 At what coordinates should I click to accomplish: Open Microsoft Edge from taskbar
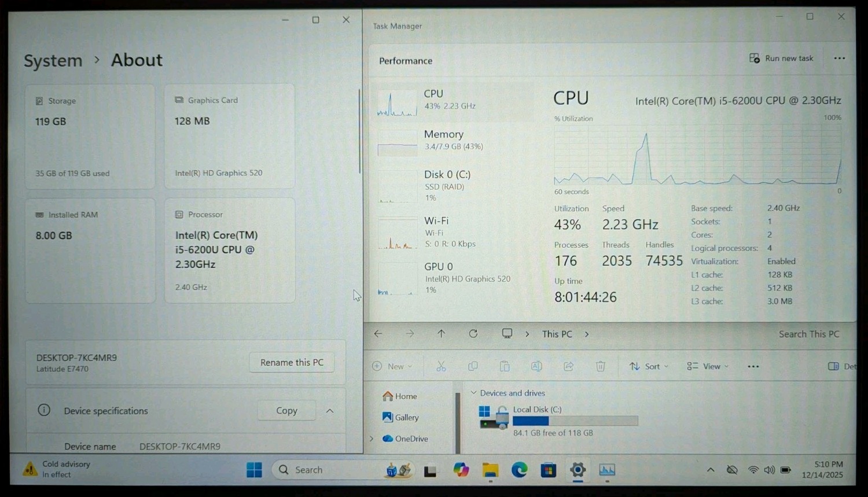[519, 470]
